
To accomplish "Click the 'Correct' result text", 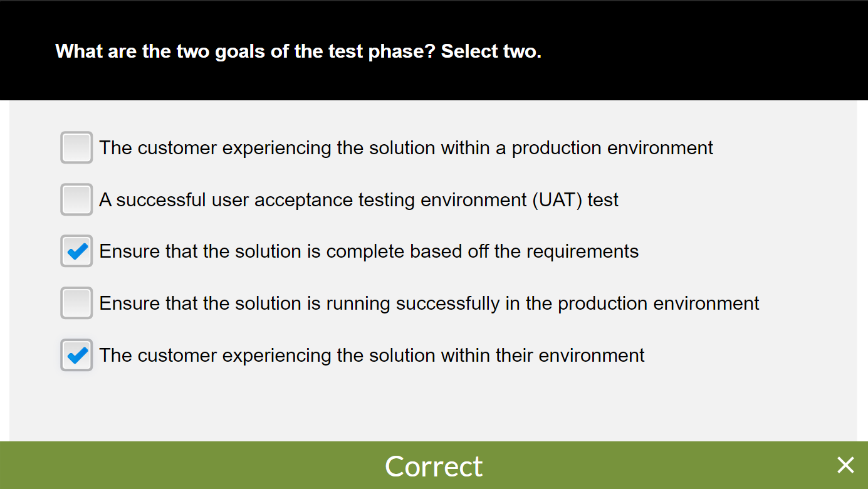I will 434,466.
